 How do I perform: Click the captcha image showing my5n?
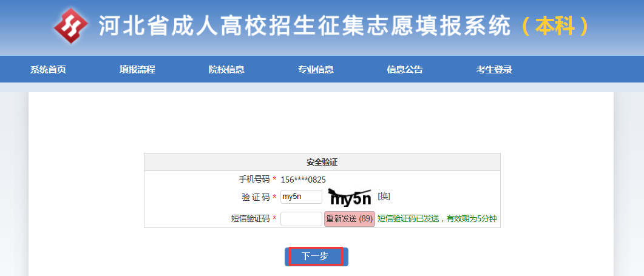pos(350,197)
